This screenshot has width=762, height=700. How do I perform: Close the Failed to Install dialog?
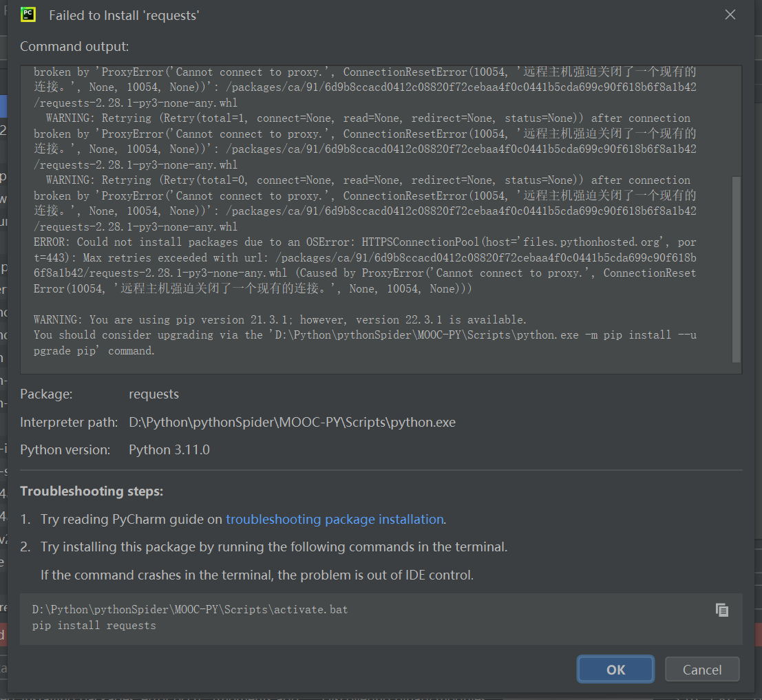point(730,14)
